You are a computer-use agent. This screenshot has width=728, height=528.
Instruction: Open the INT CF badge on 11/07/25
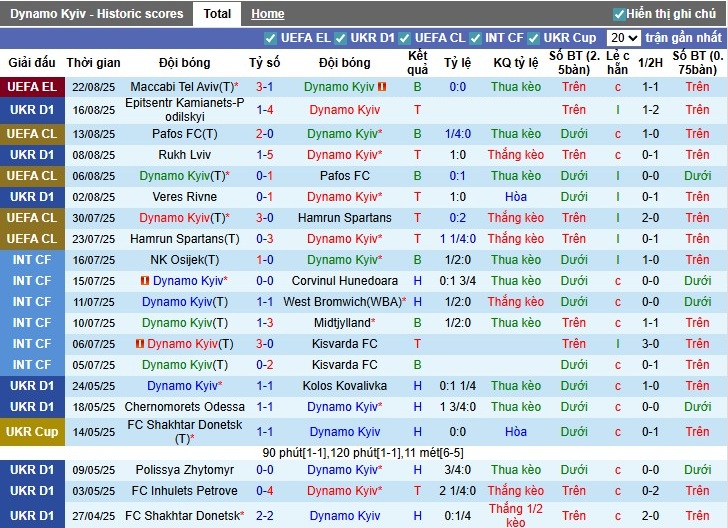pyautogui.click(x=32, y=302)
